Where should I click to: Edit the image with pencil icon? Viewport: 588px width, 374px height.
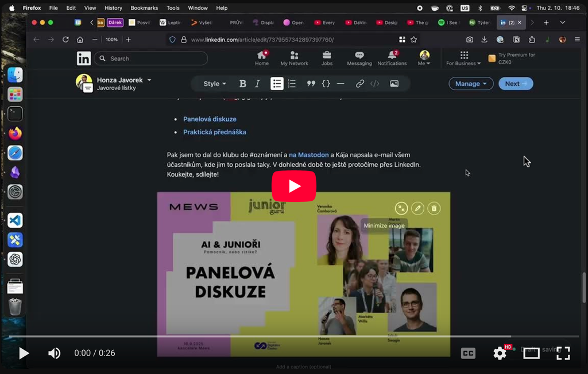(417, 208)
